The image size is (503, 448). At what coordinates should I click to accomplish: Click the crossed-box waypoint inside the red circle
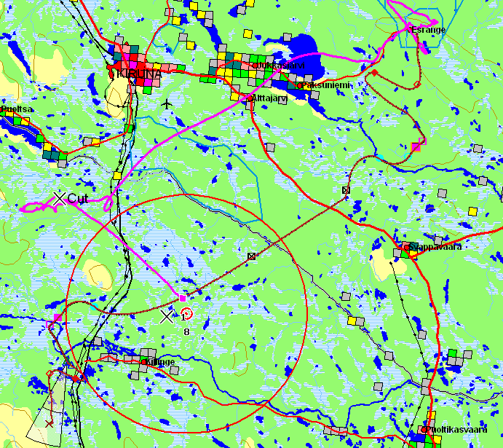click(251, 256)
